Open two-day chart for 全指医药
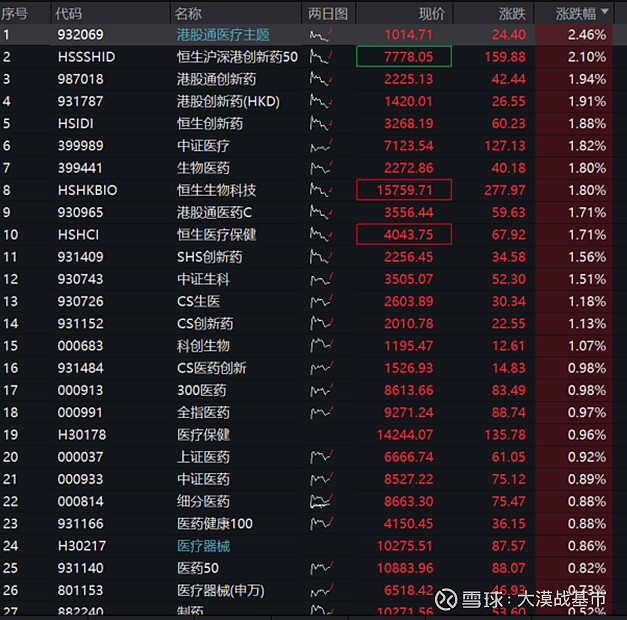This screenshot has height=620, width=627. click(321, 412)
